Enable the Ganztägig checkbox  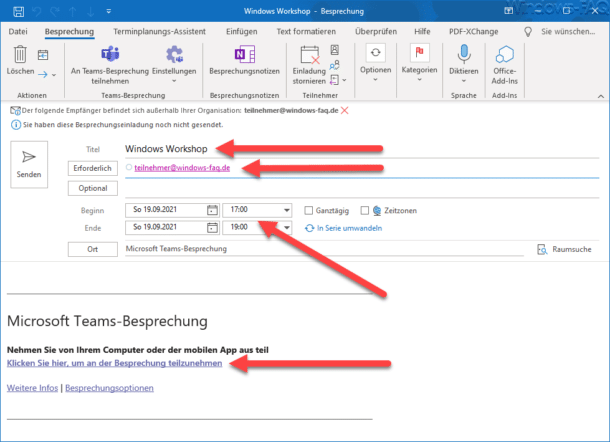tap(309, 210)
